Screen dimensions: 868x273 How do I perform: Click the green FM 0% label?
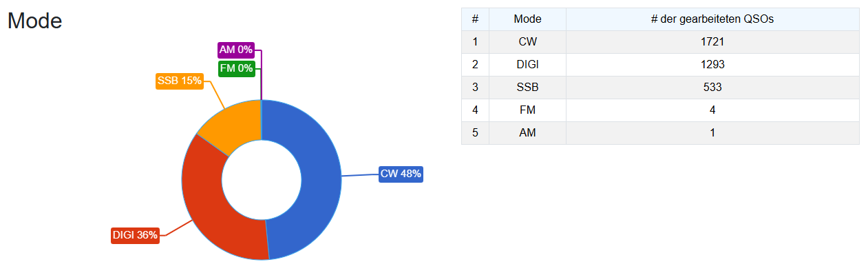pos(236,68)
